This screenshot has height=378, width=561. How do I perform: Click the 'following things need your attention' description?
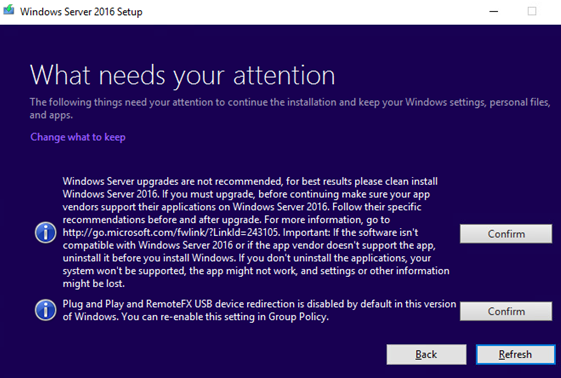290,108
